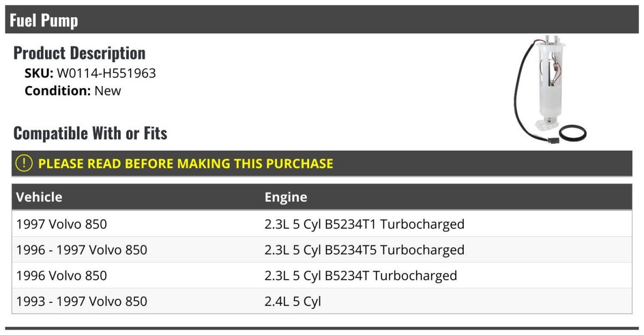Click the New condition value
Image resolution: width=644 pixels, height=335 pixels.
pyautogui.click(x=108, y=91)
